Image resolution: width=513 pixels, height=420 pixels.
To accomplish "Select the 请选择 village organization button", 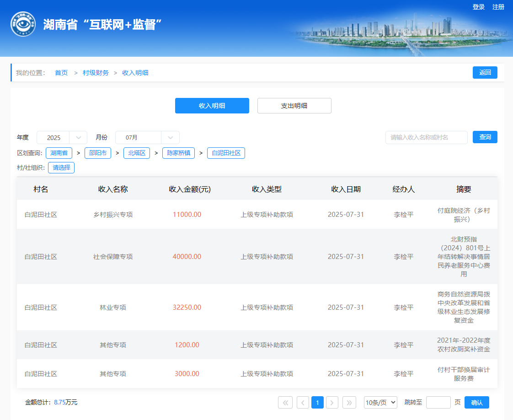I will pyautogui.click(x=61, y=168).
